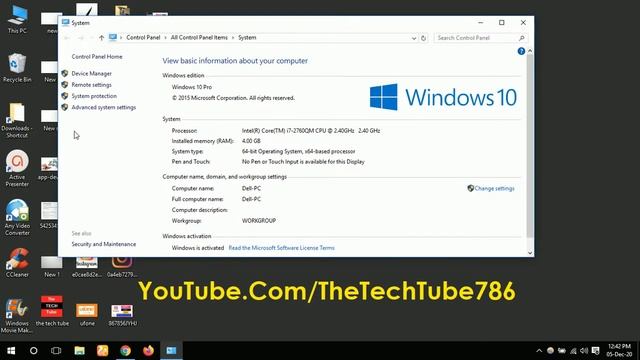Open Google Chrome from the taskbar
This screenshot has width=640, height=360.
pos(125,351)
